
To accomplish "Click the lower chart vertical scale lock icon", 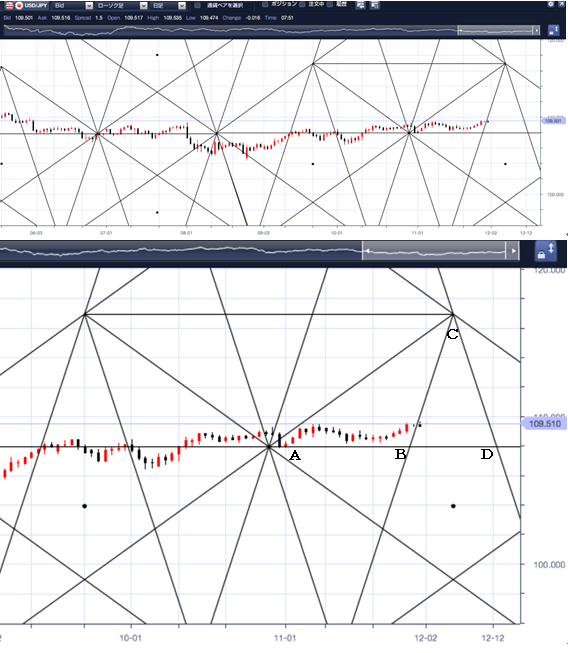I will pyautogui.click(x=545, y=251).
